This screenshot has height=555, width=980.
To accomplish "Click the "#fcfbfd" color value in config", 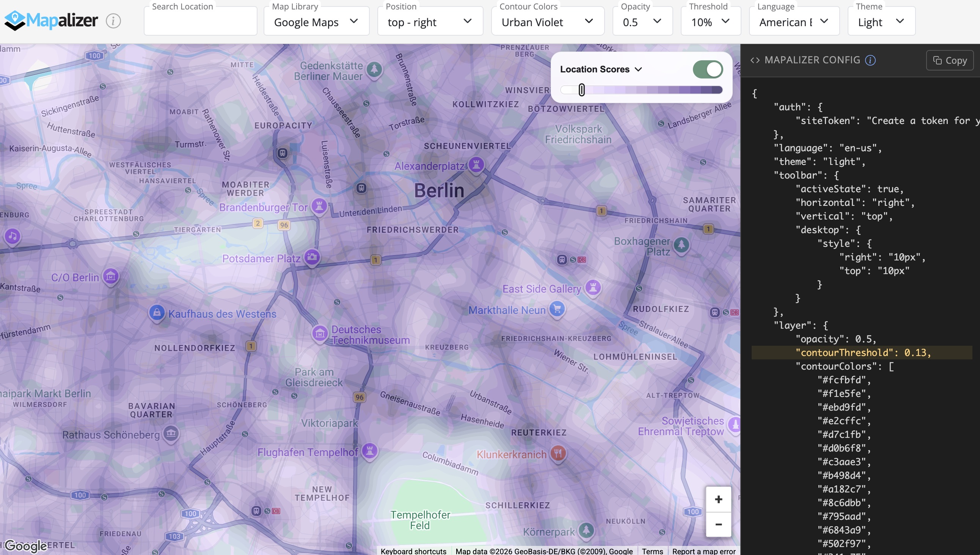I will coord(844,380).
